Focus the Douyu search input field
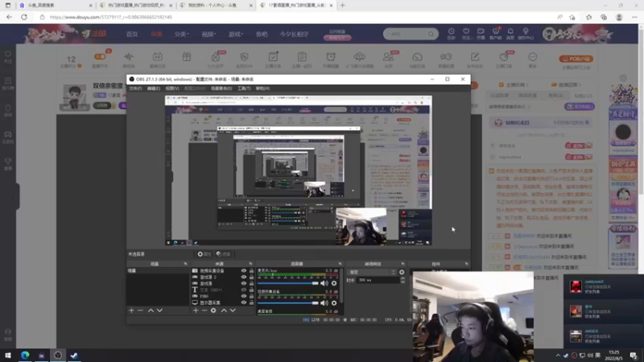 coord(407,34)
